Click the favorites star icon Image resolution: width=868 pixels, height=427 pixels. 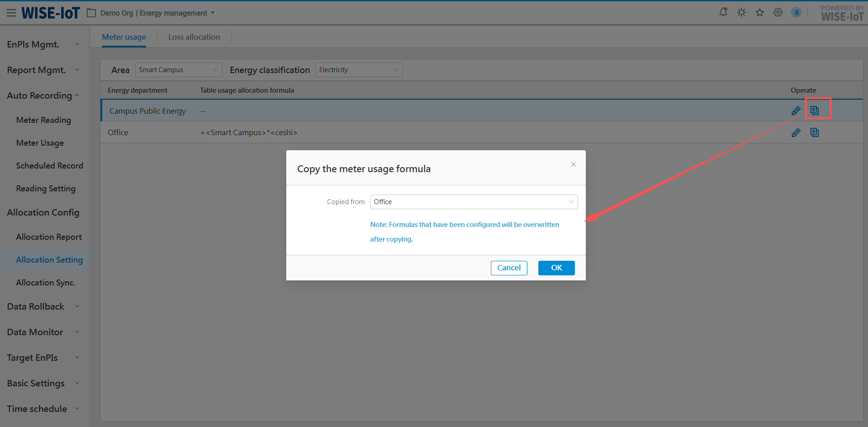coord(760,12)
